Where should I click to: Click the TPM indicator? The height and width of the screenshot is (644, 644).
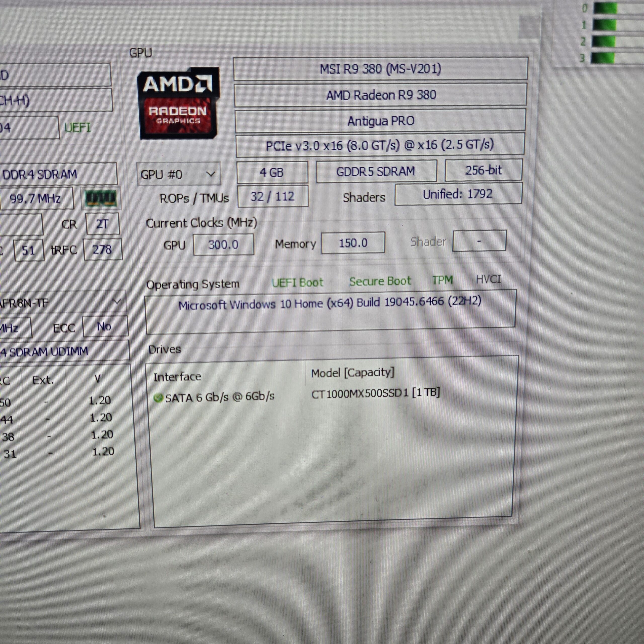point(442,280)
